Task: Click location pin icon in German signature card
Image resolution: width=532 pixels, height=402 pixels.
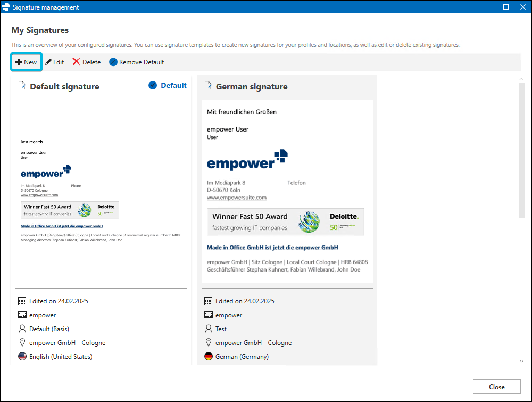Action: click(209, 342)
